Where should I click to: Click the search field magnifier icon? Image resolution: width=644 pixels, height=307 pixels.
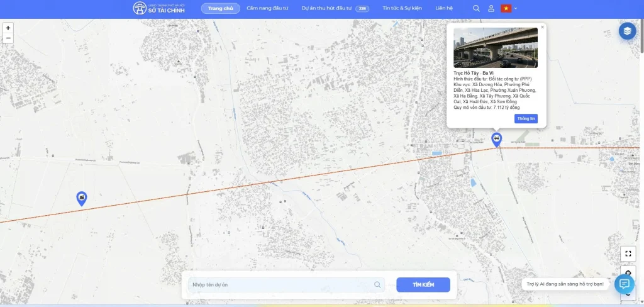[377, 285]
